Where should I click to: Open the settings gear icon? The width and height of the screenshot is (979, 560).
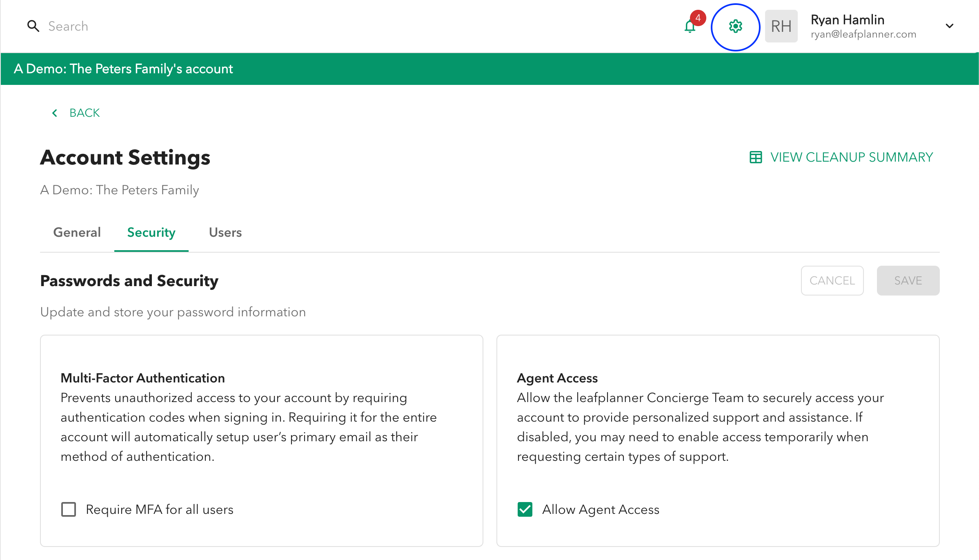[735, 27]
